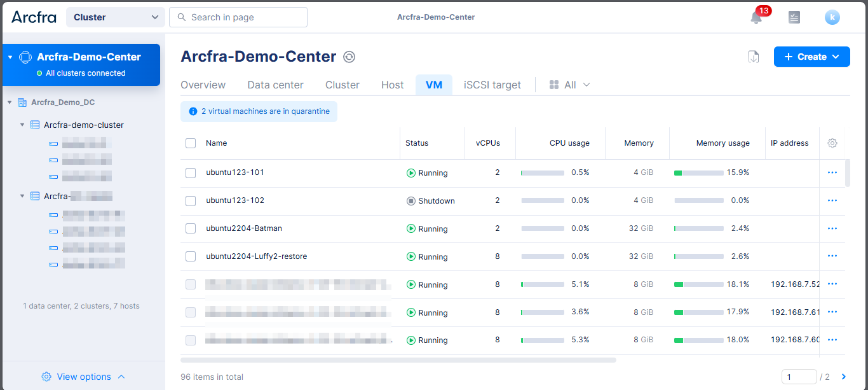
Task: Open more actions menu for ubuntu2204-Batman
Action: pyautogui.click(x=832, y=228)
